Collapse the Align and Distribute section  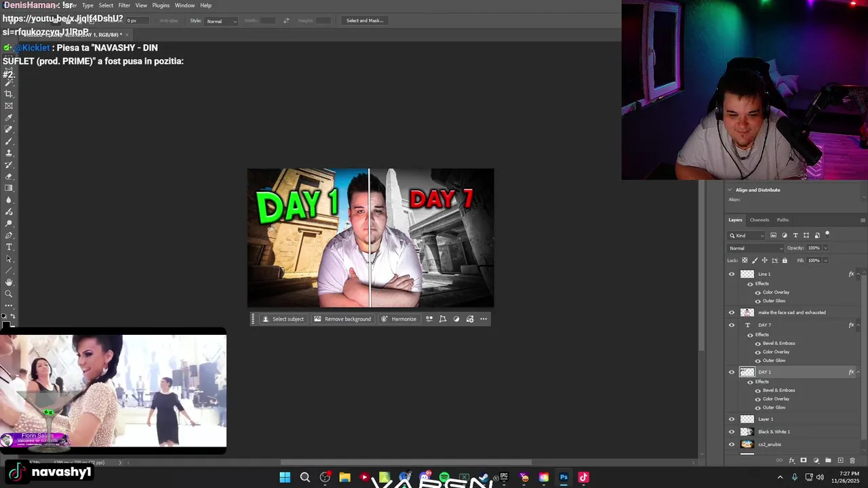730,190
